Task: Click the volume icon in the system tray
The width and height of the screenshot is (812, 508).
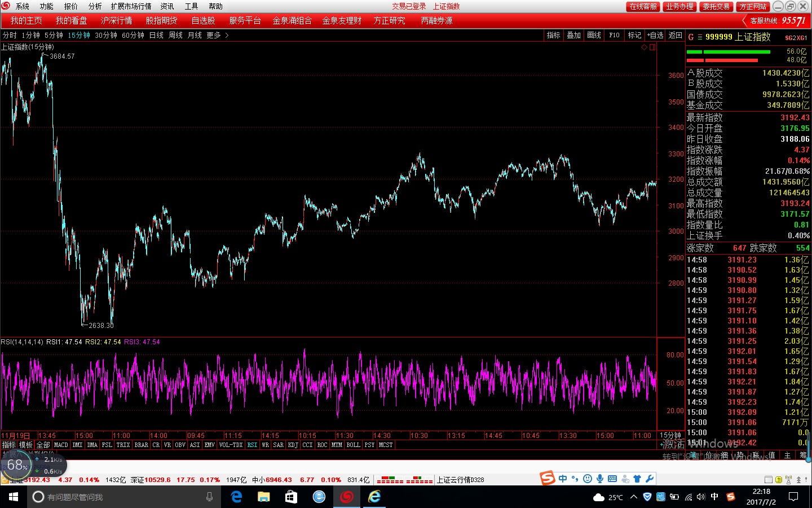Action: pyautogui.click(x=701, y=497)
